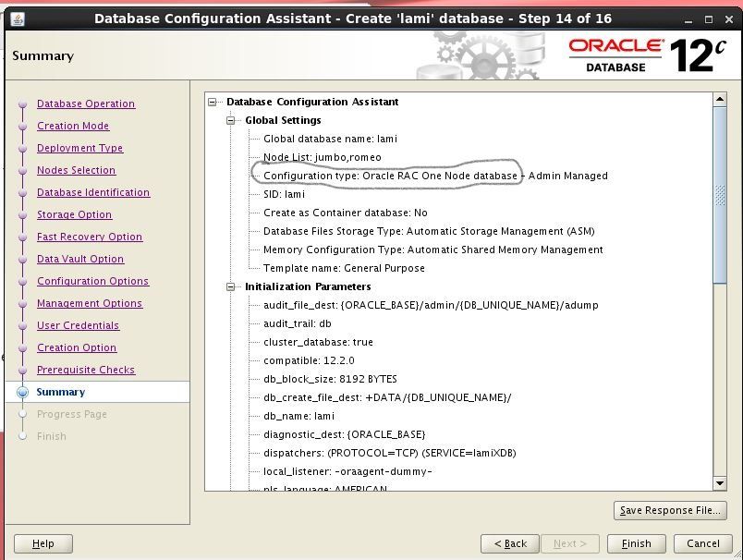The image size is (743, 560).
Task: Collapse the Global Settings node
Action: (x=231, y=120)
